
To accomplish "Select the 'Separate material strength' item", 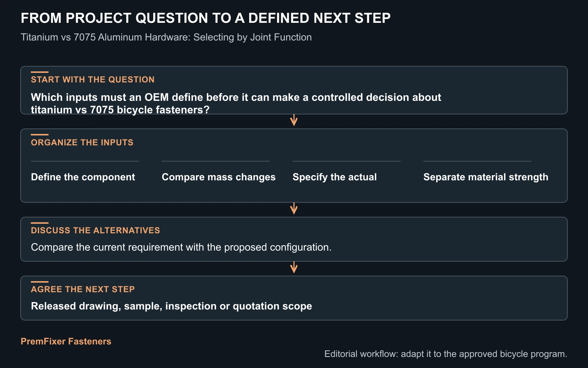I will tap(486, 177).
